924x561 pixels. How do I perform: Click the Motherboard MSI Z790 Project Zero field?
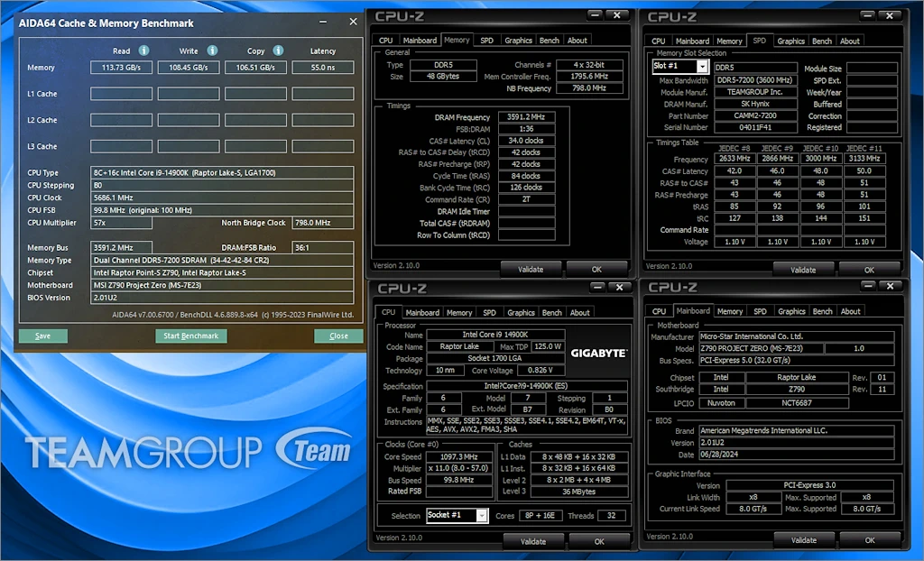click(222, 285)
